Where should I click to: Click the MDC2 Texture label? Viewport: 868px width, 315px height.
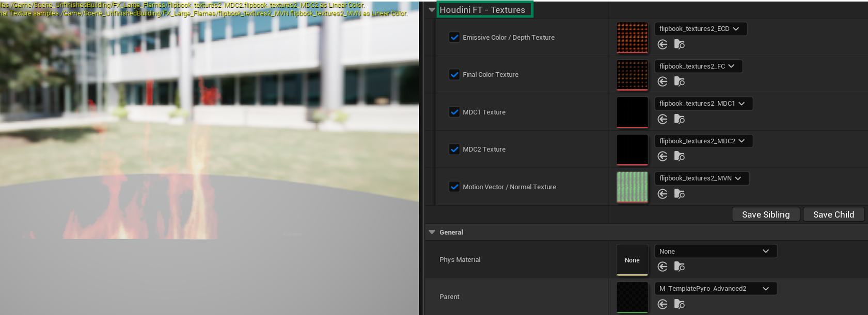[484, 149]
